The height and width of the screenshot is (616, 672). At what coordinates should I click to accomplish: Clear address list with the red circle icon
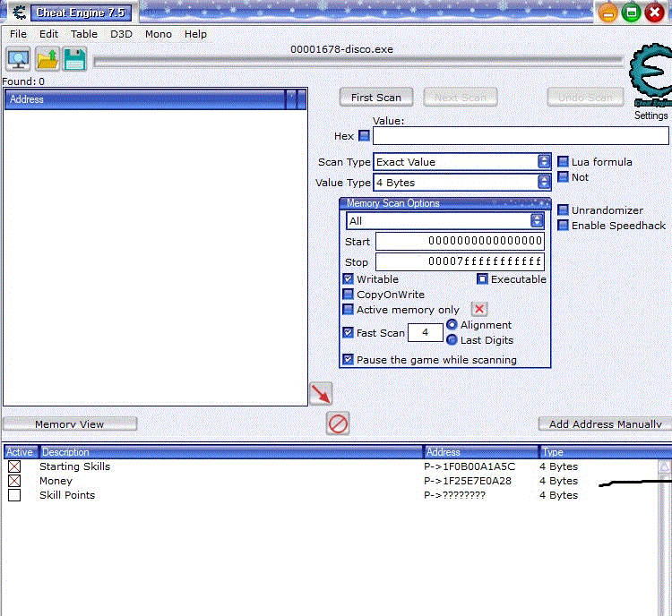(338, 423)
